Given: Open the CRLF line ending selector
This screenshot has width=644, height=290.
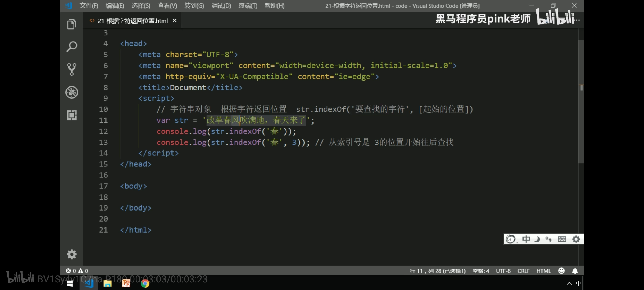Looking at the screenshot, I should tap(523, 271).
